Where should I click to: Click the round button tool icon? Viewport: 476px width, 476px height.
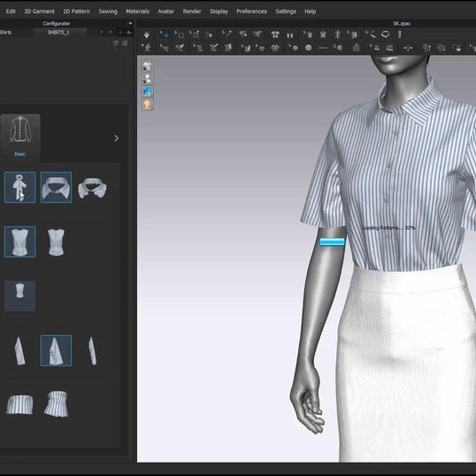click(309, 48)
